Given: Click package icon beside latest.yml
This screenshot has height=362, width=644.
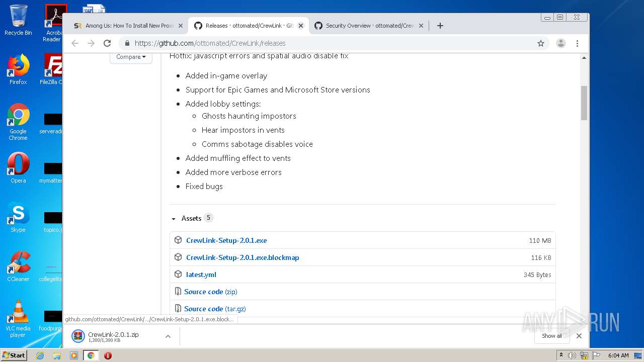Looking at the screenshot, I should point(178,275).
